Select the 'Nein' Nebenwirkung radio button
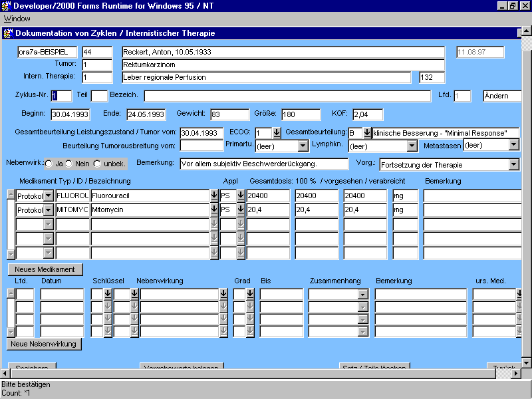 69,164
